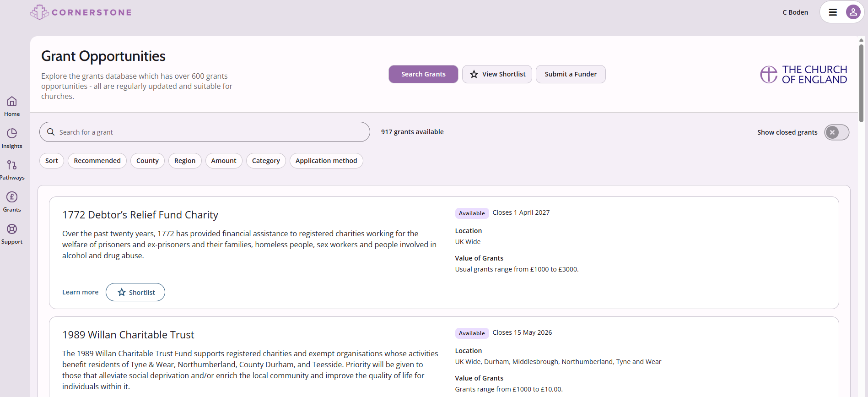Click the 917 grants available text
This screenshot has height=397, width=868.
point(412,132)
